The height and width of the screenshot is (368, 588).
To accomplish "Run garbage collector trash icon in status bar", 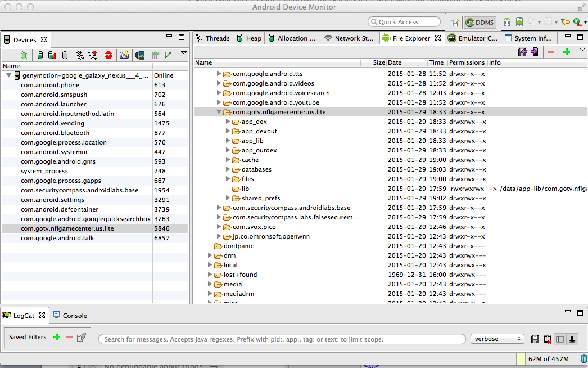I will tap(584, 360).
